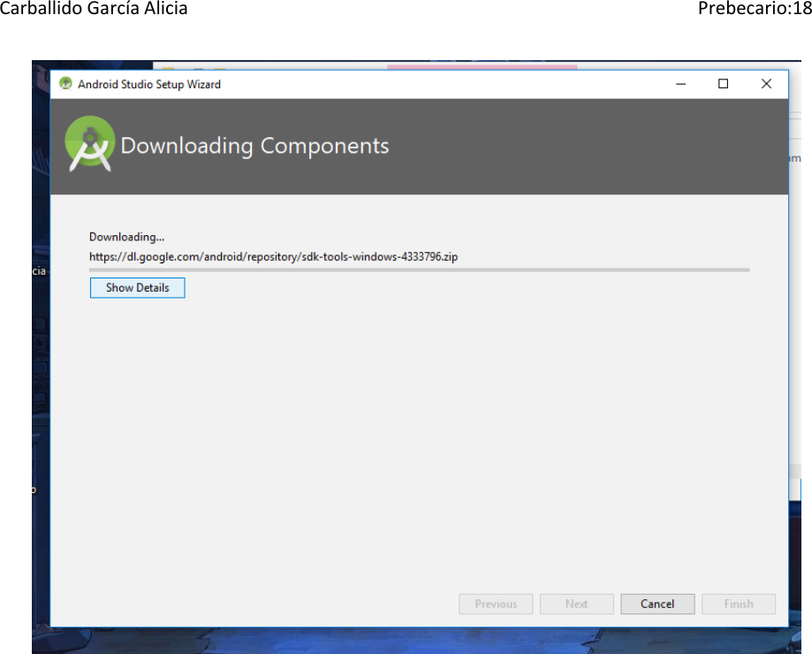This screenshot has width=812, height=654.
Task: Cancel the component download
Action: click(x=657, y=604)
